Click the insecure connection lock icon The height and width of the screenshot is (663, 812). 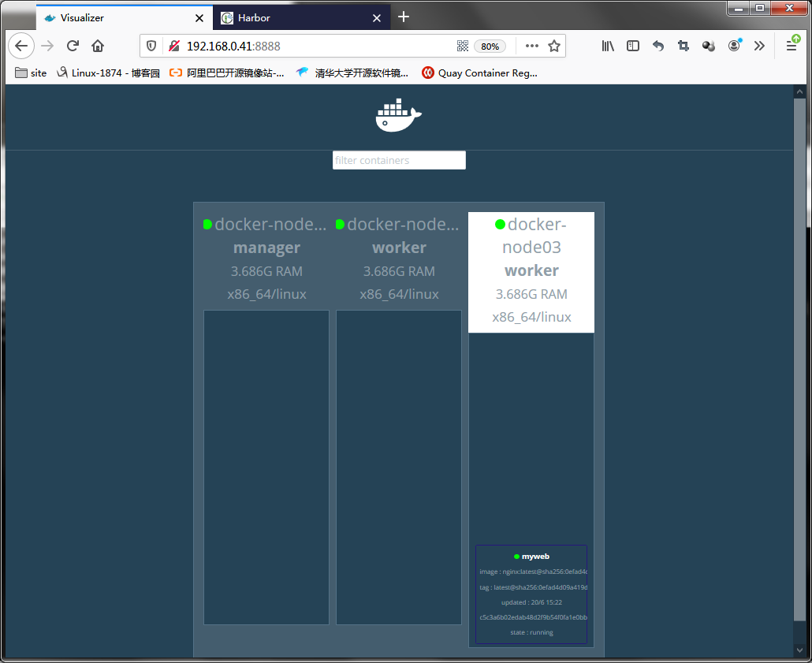coord(174,46)
